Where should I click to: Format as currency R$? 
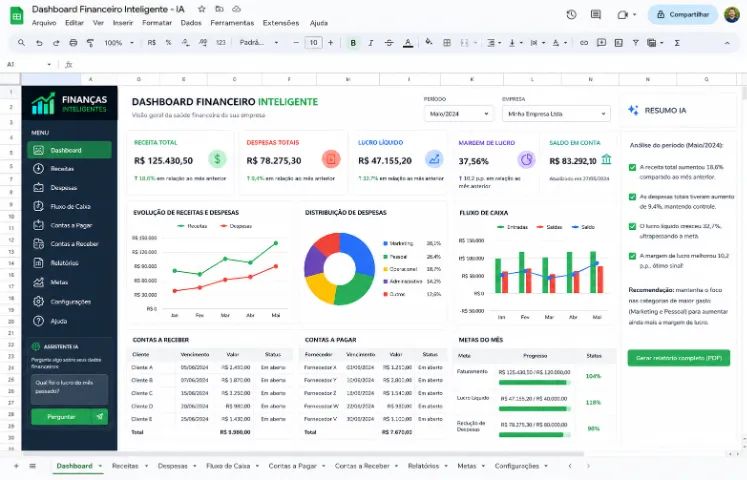pyautogui.click(x=151, y=43)
